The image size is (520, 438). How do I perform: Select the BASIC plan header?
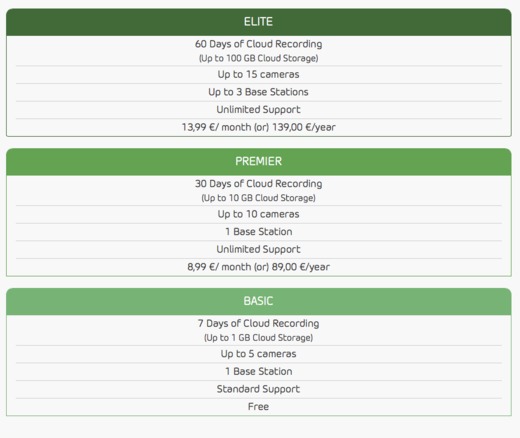pos(259,301)
